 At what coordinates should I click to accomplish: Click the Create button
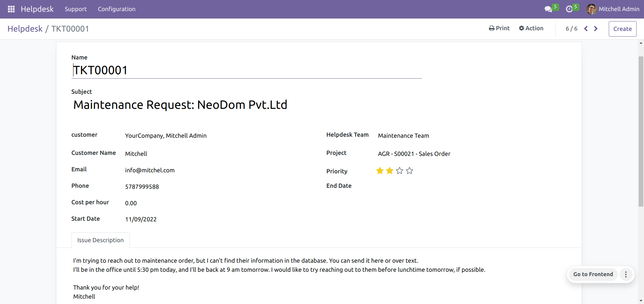(622, 29)
